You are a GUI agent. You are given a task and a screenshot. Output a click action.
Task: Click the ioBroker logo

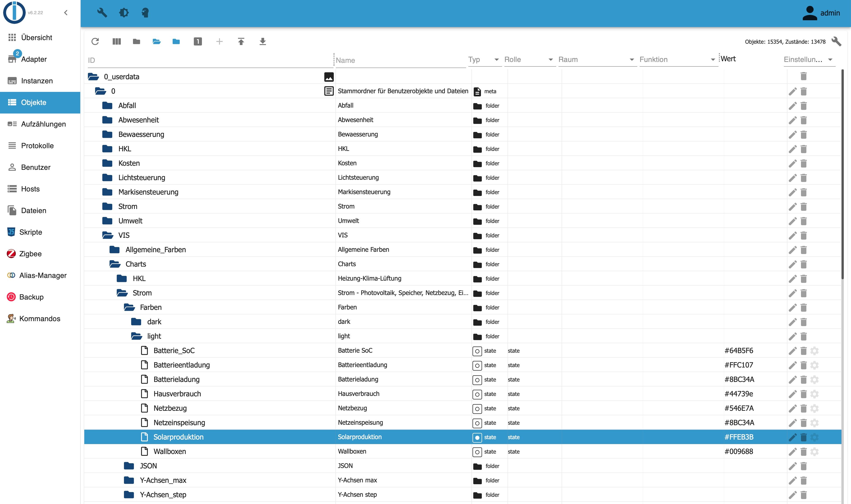coord(14,13)
